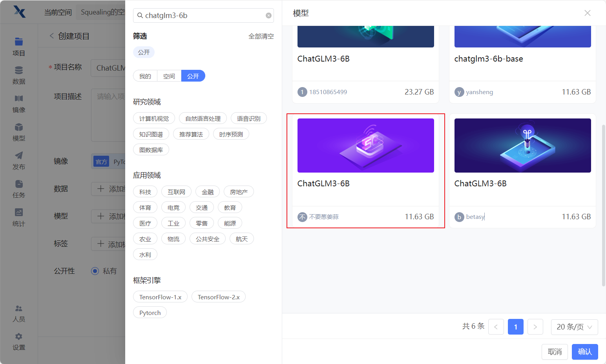
Task: Go to next page arrow
Action: point(535,327)
